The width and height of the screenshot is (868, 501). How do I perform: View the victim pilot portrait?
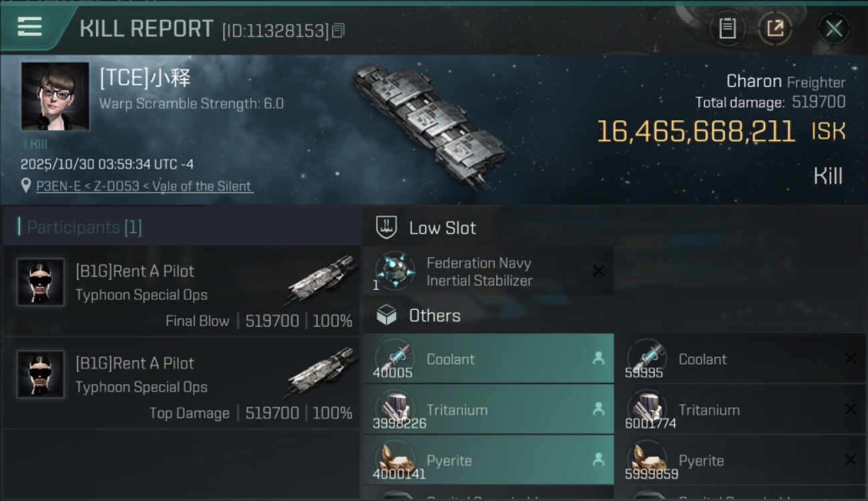click(55, 96)
